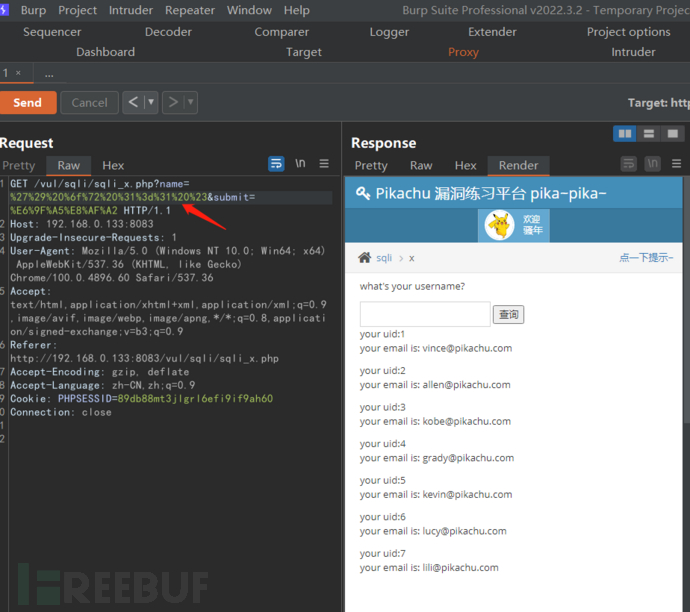Switch to the Sequencer tab

coord(52,32)
